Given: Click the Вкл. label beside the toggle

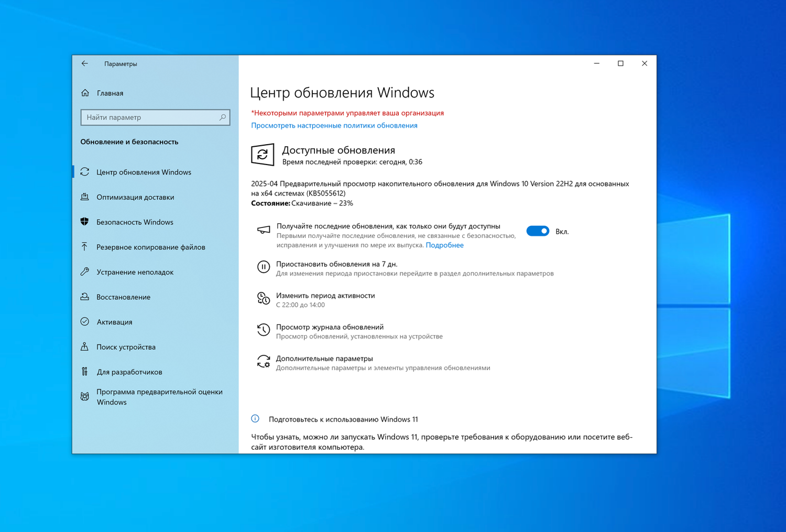Looking at the screenshot, I should pos(562,232).
